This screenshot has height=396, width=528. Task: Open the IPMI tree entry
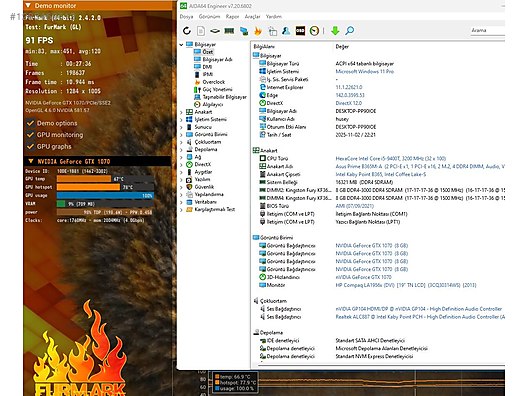(207, 74)
